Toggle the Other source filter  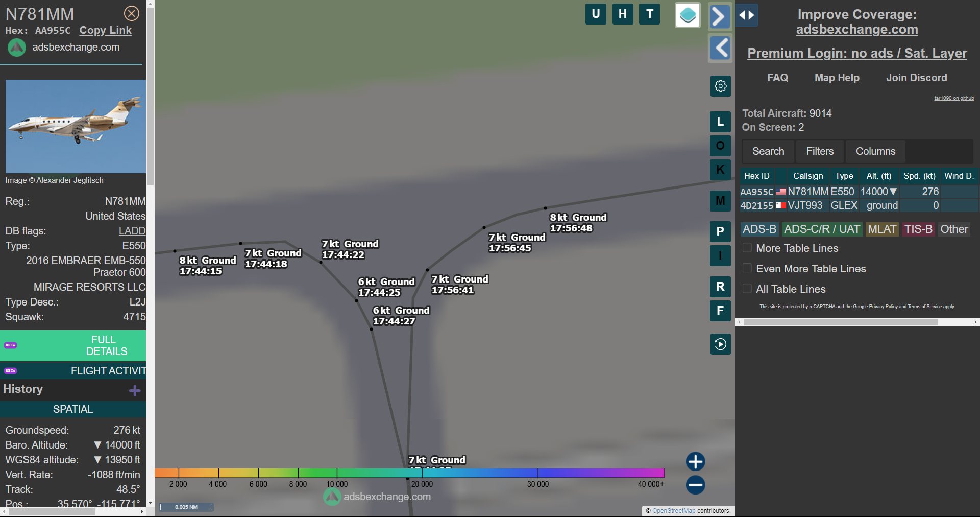tap(954, 229)
